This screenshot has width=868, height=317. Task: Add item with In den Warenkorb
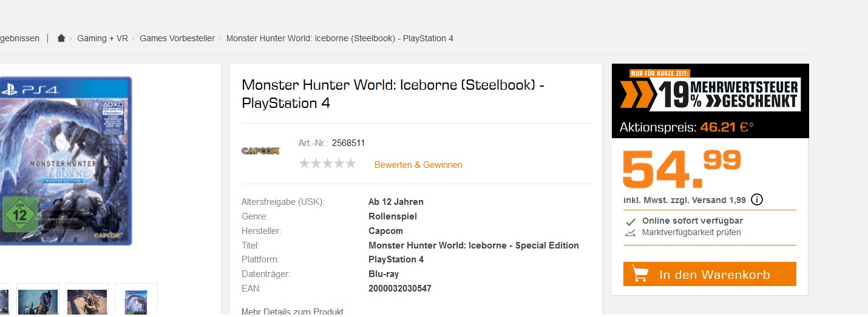pyautogui.click(x=710, y=274)
